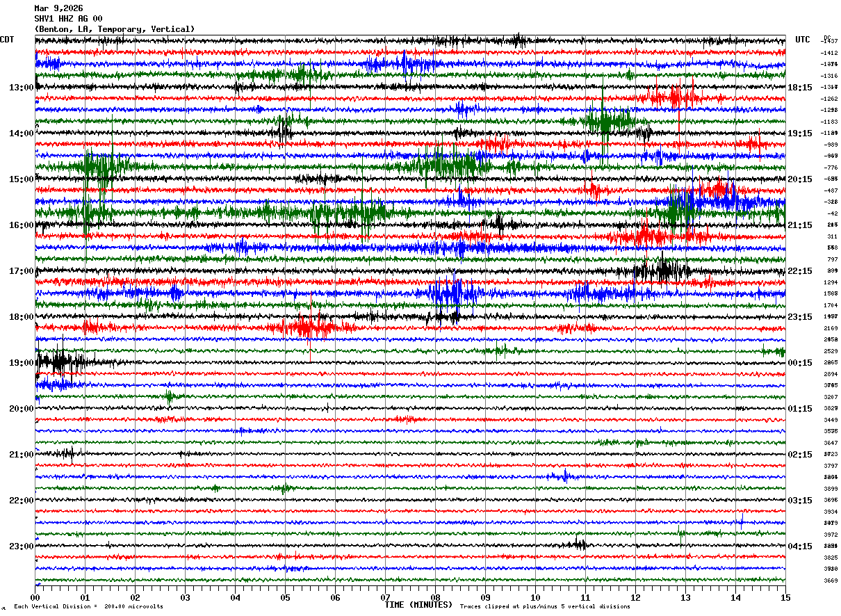The image size is (841, 616).
Task: Click the 23:00 CDT time label
Action: [22, 546]
